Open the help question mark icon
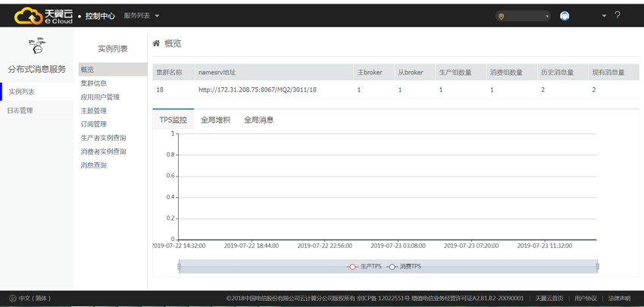Viewport: 644px width, 307px height. click(617, 16)
